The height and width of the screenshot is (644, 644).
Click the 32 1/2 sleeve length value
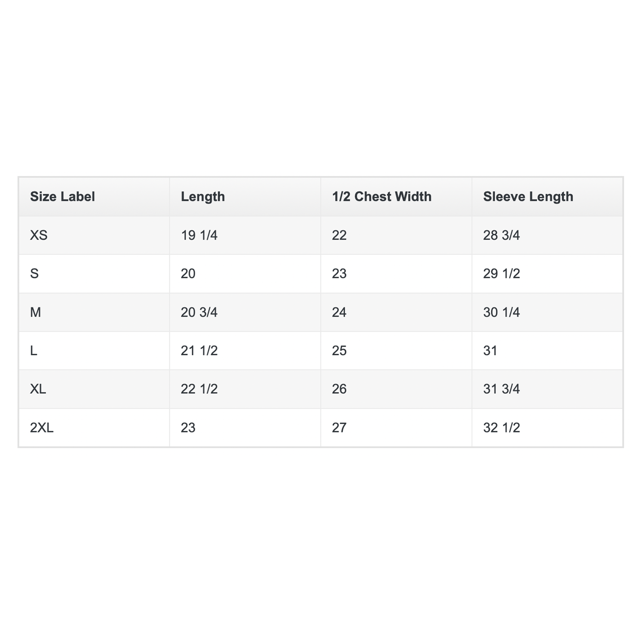(x=501, y=428)
